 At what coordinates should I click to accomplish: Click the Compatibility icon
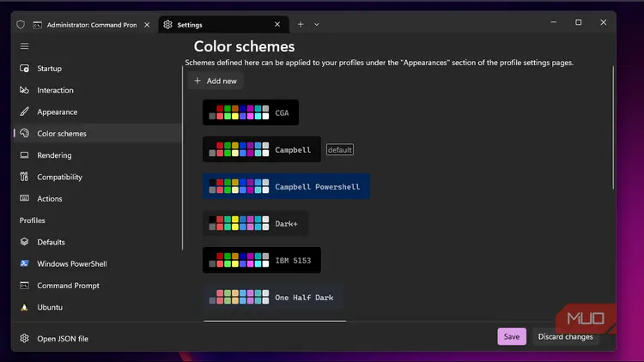click(x=24, y=177)
